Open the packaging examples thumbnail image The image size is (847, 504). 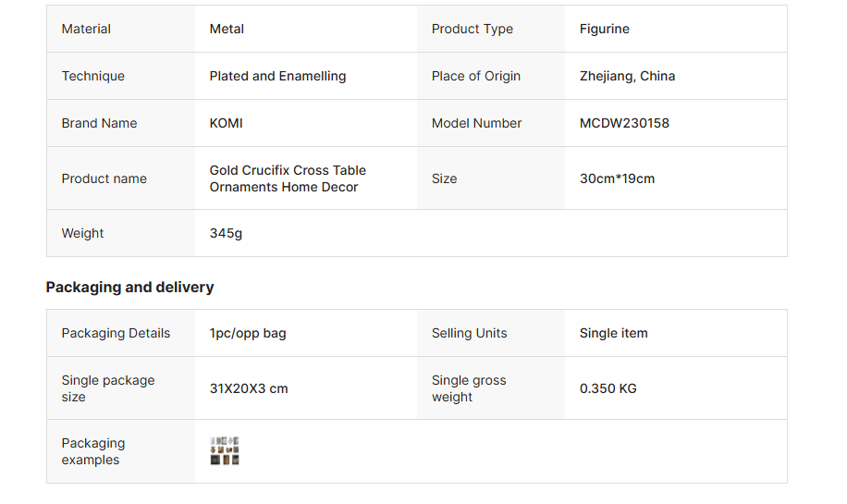(225, 450)
